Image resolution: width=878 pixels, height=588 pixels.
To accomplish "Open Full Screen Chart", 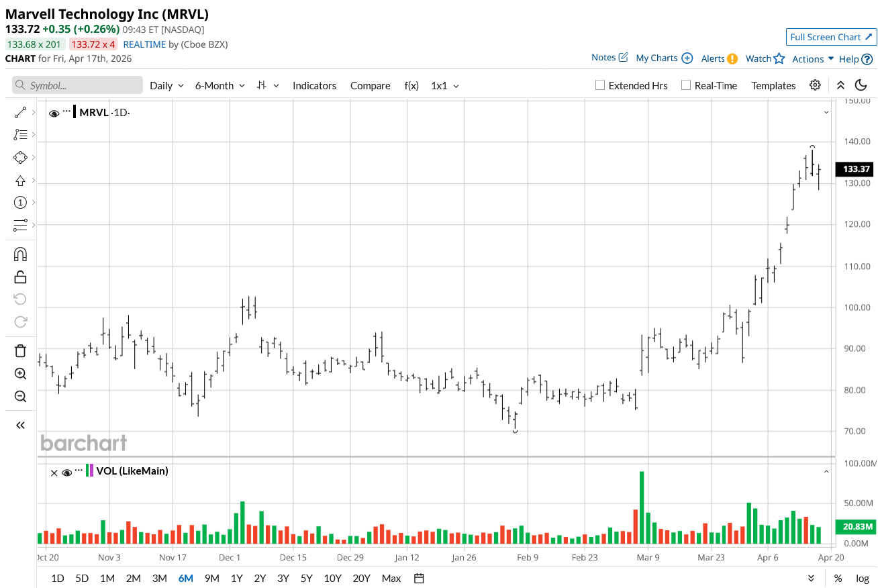I will pos(831,37).
